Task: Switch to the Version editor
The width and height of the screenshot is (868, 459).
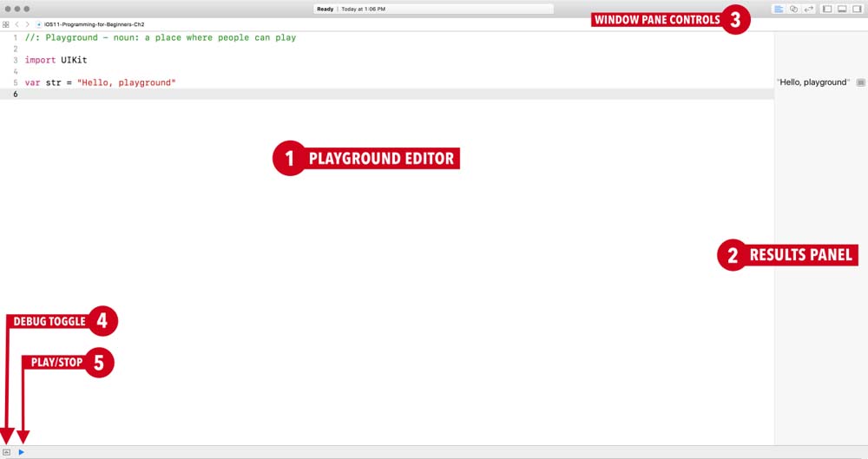Action: (809, 9)
